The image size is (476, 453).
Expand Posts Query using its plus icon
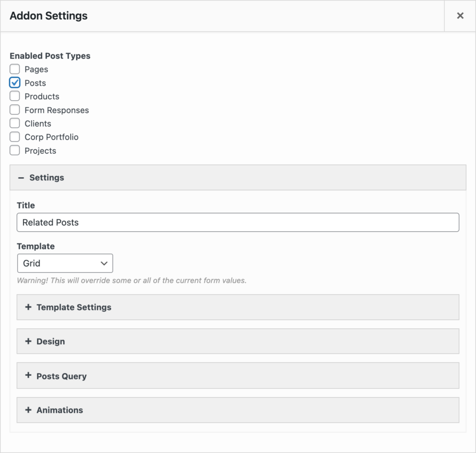(x=27, y=375)
